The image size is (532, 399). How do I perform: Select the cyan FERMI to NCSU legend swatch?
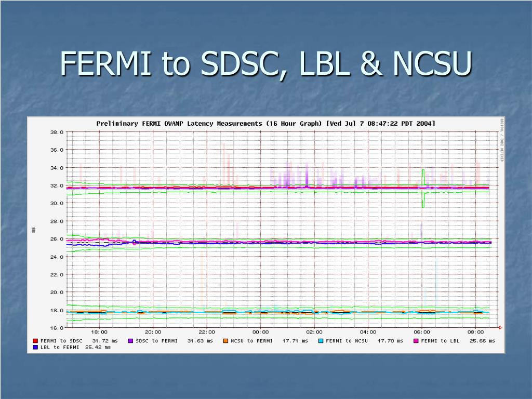321,341
